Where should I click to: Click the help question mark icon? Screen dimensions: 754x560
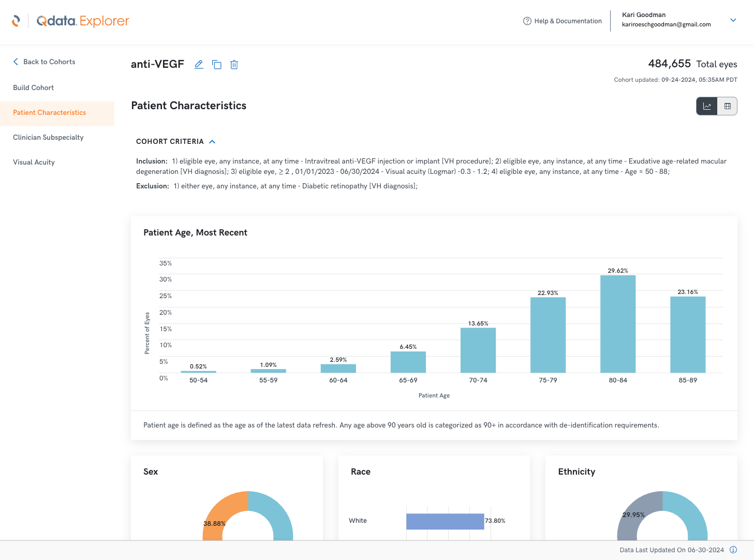[527, 21]
